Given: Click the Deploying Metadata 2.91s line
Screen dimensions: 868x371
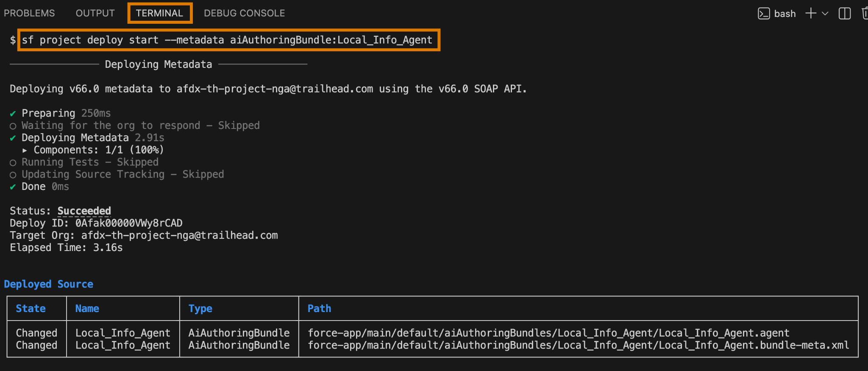Looking at the screenshot, I should (x=87, y=138).
